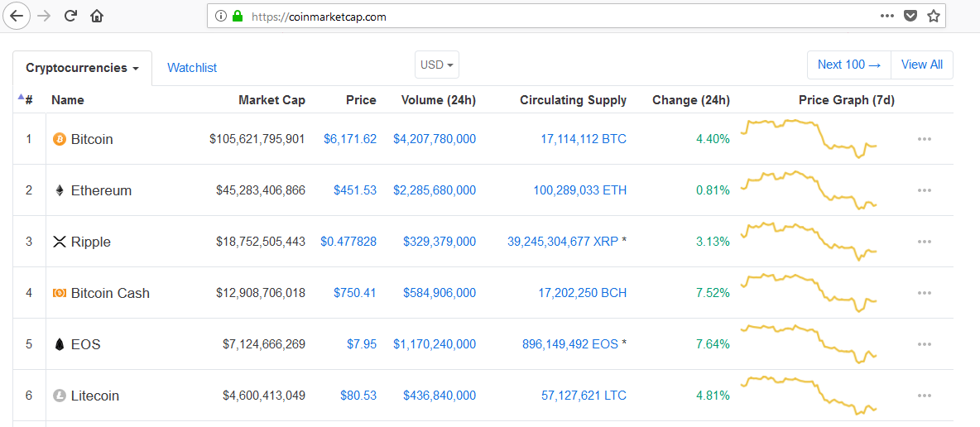The width and height of the screenshot is (980, 427).
Task: Sort by the Market Cap column header
Action: pos(271,100)
